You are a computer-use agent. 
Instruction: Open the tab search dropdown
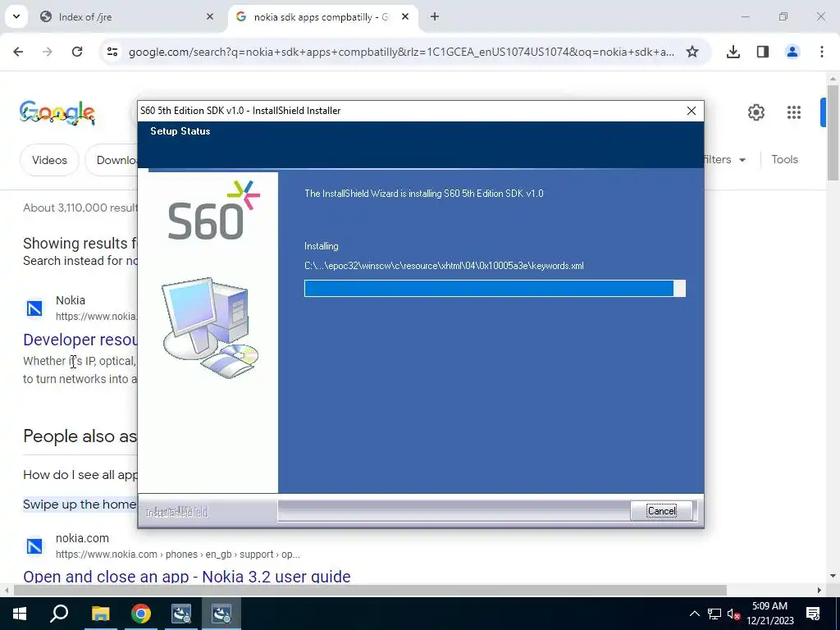click(16, 16)
